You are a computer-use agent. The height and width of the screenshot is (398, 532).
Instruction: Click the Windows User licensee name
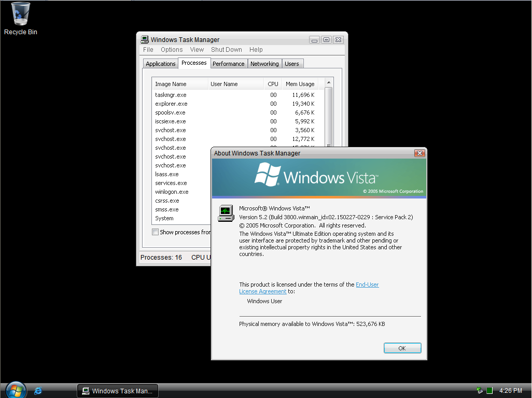pyautogui.click(x=264, y=301)
